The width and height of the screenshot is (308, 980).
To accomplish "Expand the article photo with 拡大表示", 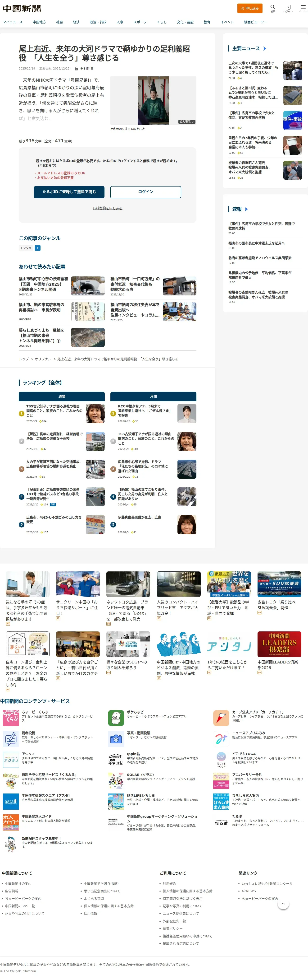I will coord(187,122).
